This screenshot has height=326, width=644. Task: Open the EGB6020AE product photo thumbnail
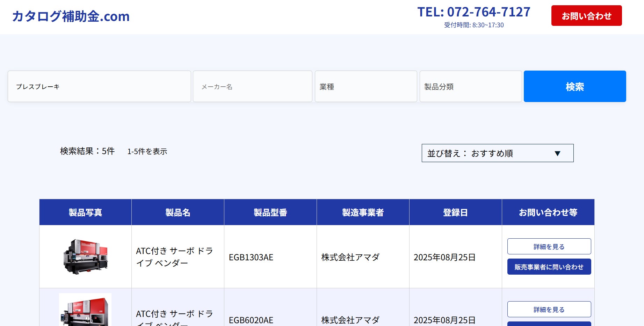coord(85,310)
